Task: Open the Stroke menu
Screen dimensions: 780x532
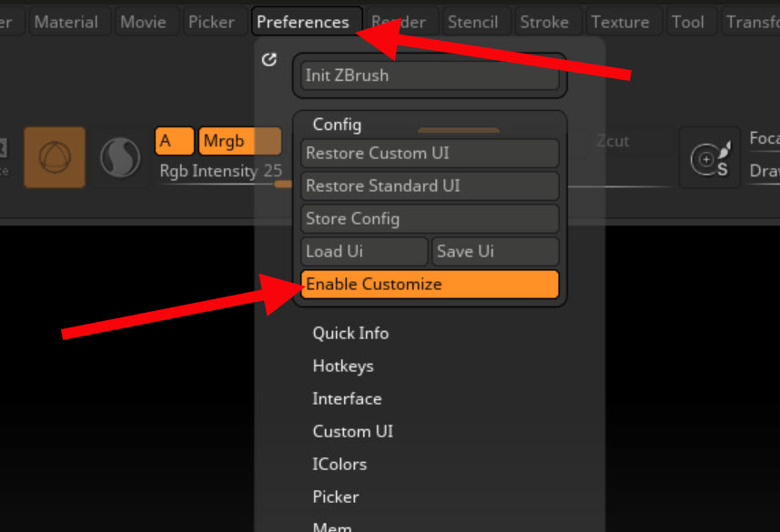Action: point(548,22)
